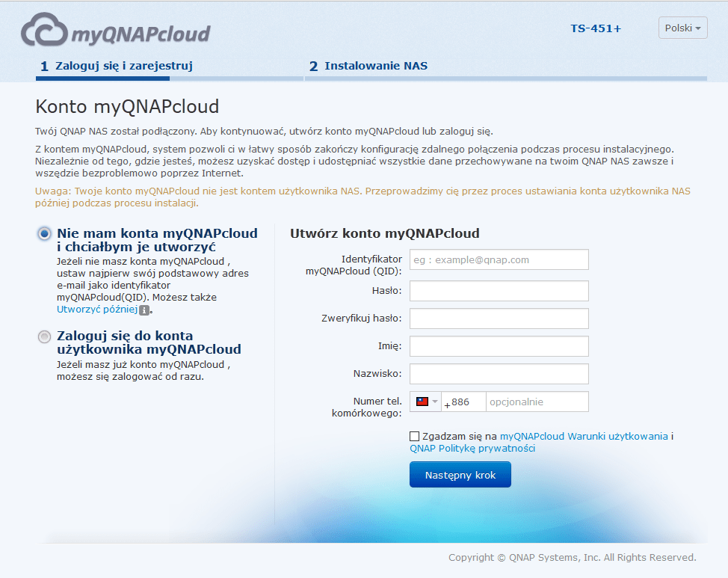Screen dimensions: 728x578
Task: Focus the Hasło password field
Action: (x=499, y=291)
